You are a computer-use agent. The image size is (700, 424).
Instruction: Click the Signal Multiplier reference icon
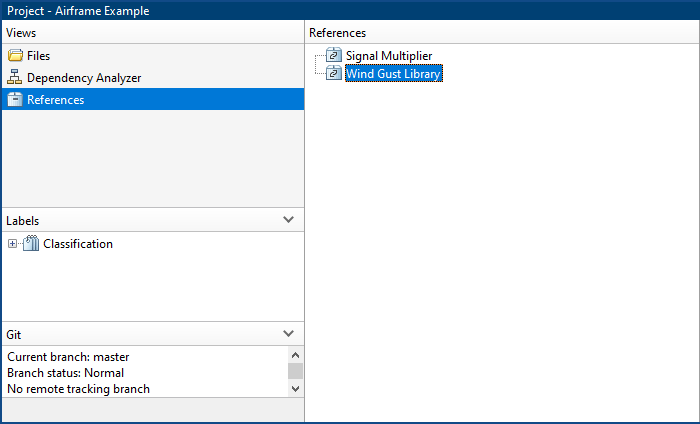click(x=334, y=56)
